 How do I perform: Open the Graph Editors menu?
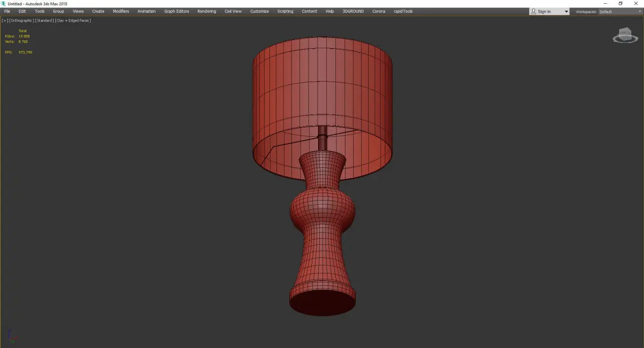point(177,11)
